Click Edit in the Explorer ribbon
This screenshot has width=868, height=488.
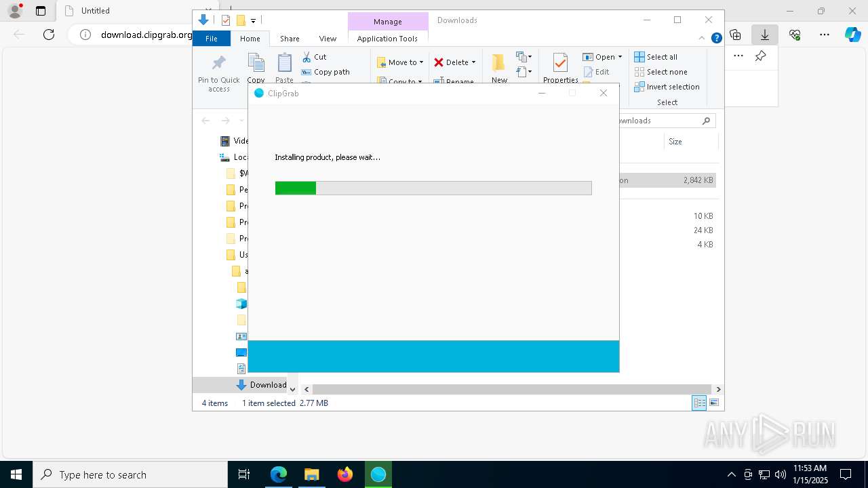point(596,72)
